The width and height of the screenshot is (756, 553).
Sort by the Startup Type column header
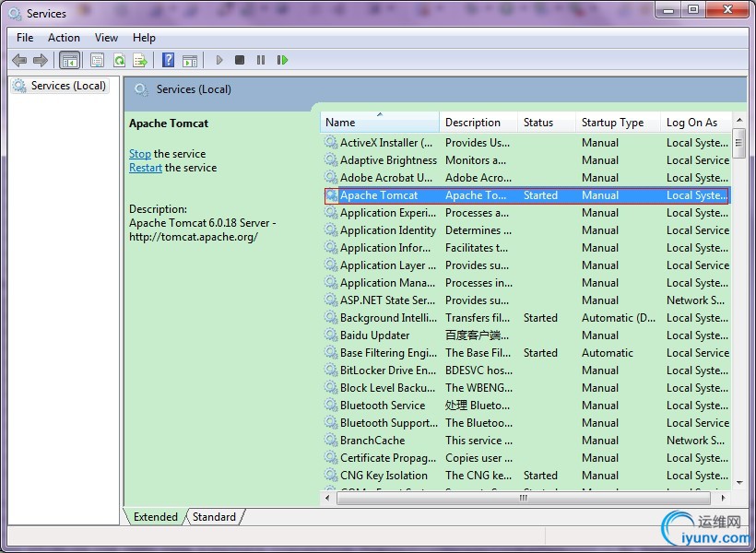618,123
